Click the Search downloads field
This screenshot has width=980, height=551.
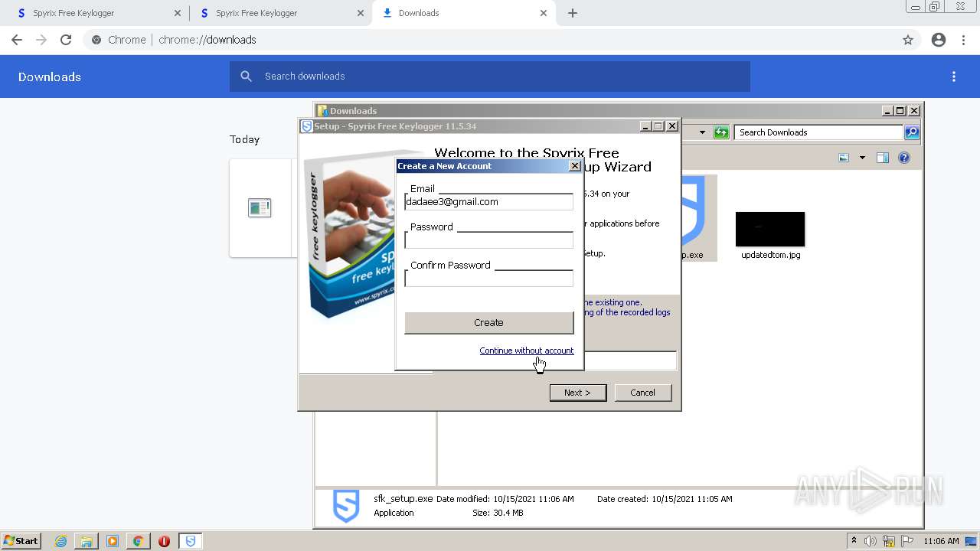pos(490,77)
